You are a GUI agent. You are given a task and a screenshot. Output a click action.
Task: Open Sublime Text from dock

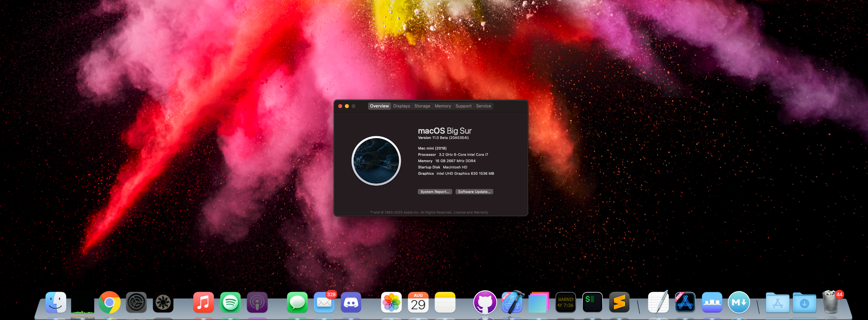[x=619, y=302]
